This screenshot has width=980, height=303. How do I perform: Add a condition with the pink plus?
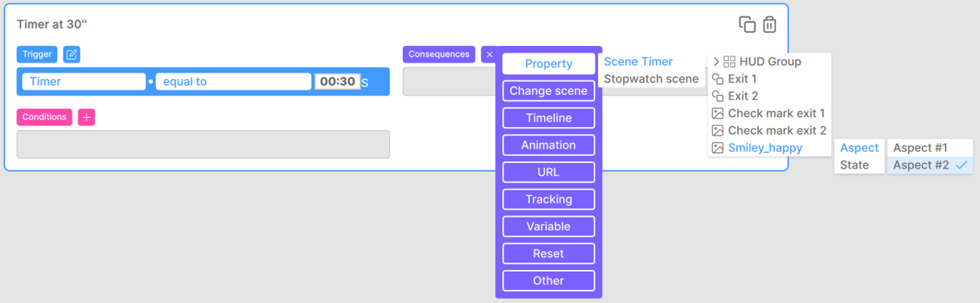(87, 117)
